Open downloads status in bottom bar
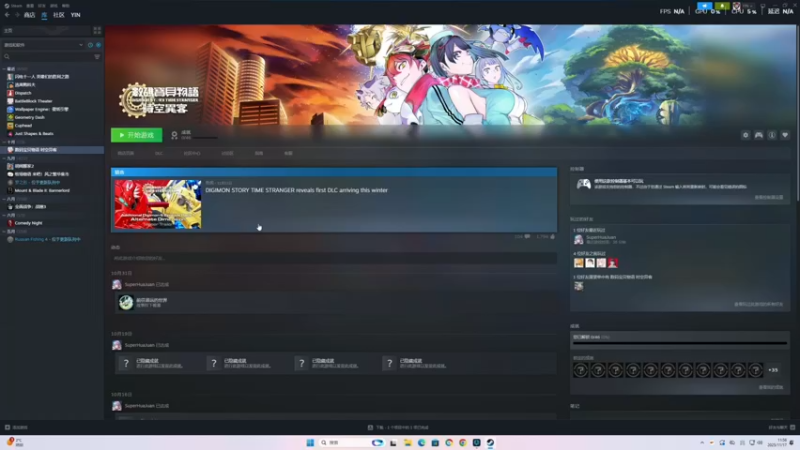 [x=398, y=428]
